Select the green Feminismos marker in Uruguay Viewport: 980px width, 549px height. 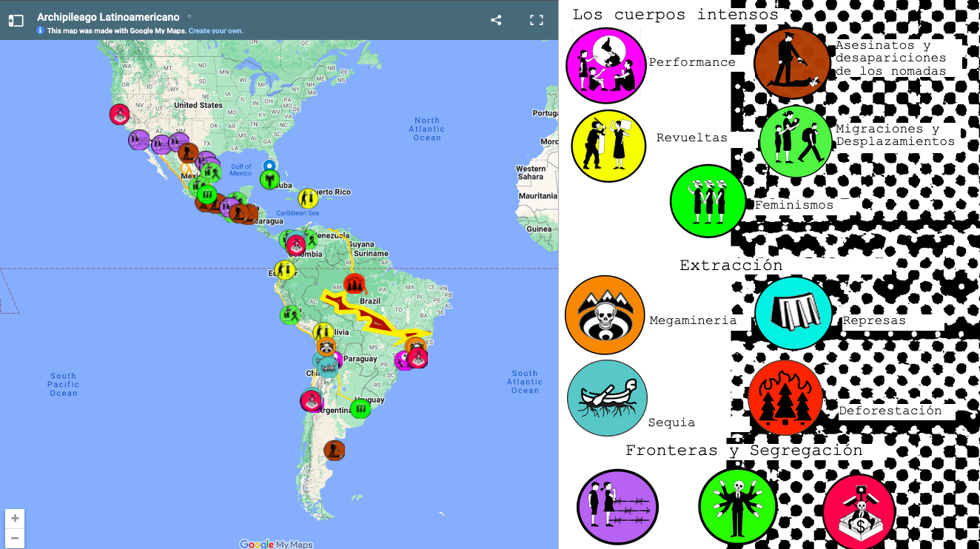(360, 408)
